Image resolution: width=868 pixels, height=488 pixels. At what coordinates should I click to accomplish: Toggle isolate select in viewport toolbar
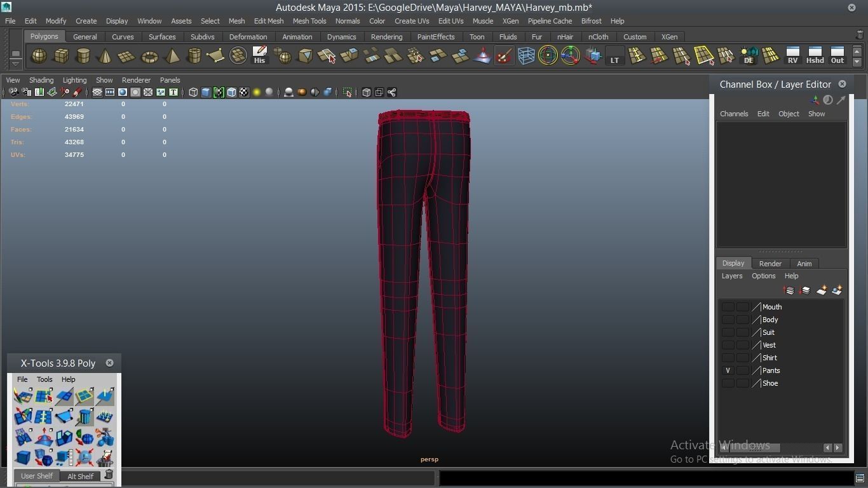pyautogui.click(x=347, y=92)
